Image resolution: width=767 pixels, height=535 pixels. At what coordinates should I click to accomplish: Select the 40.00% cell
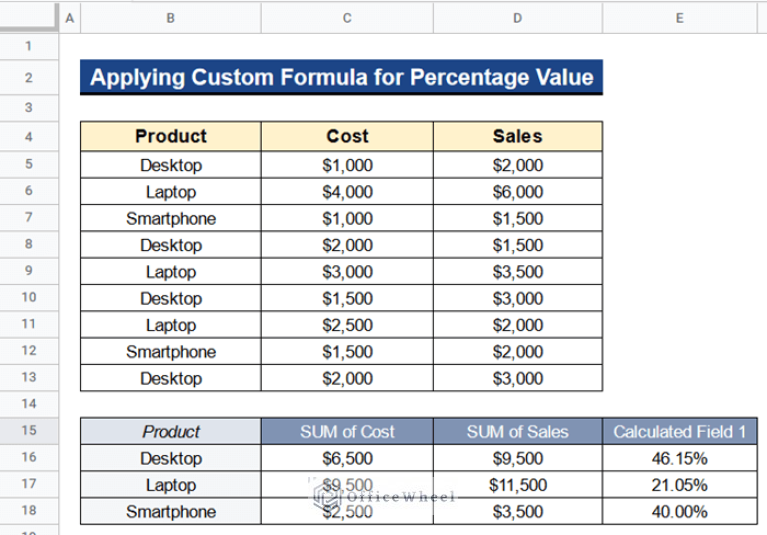point(680,512)
